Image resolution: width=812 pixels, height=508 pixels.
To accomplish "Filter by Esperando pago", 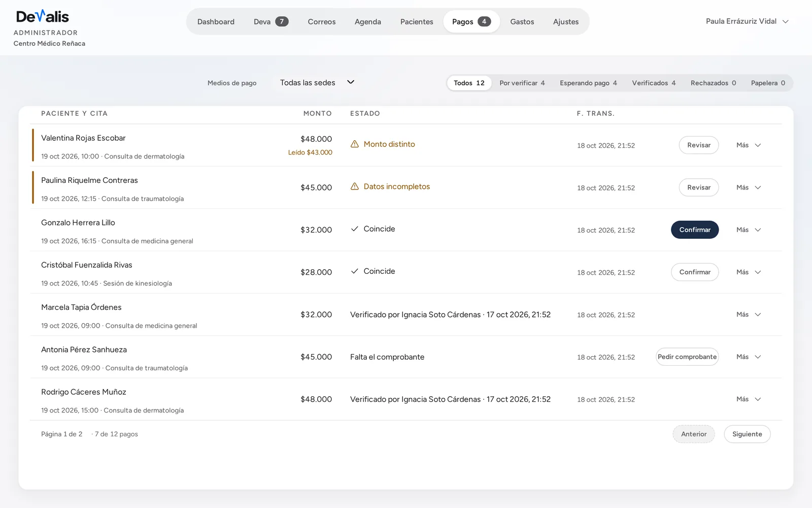I will pos(588,83).
